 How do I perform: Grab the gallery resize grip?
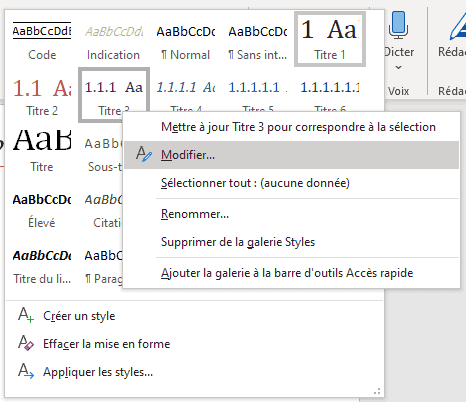(377, 391)
